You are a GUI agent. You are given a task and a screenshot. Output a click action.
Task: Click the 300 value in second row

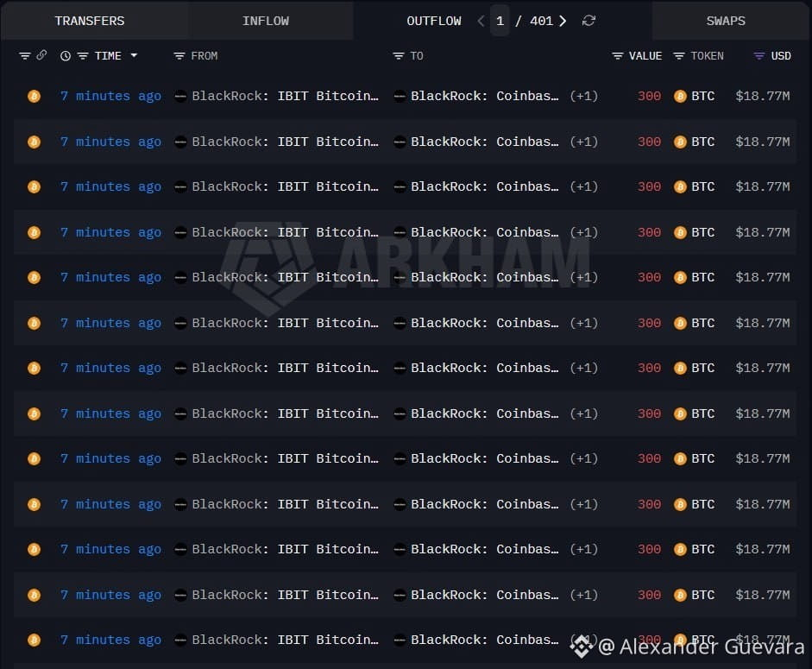649,142
